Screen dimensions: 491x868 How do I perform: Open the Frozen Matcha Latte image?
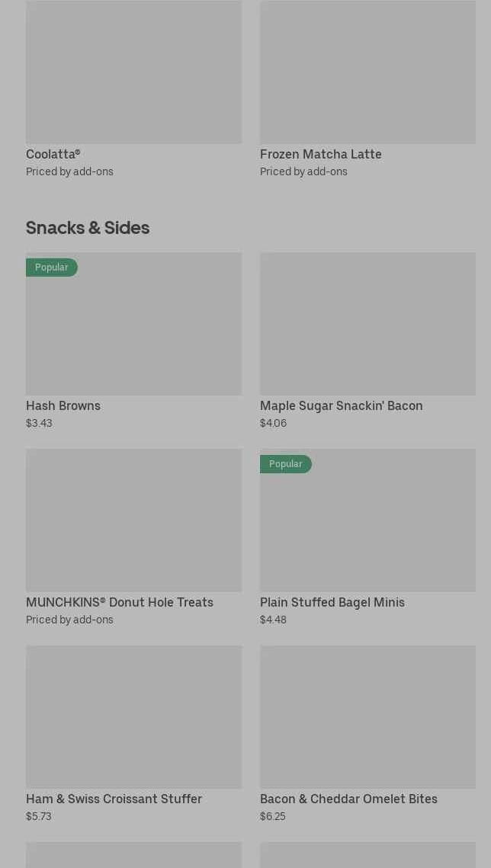coord(367,72)
